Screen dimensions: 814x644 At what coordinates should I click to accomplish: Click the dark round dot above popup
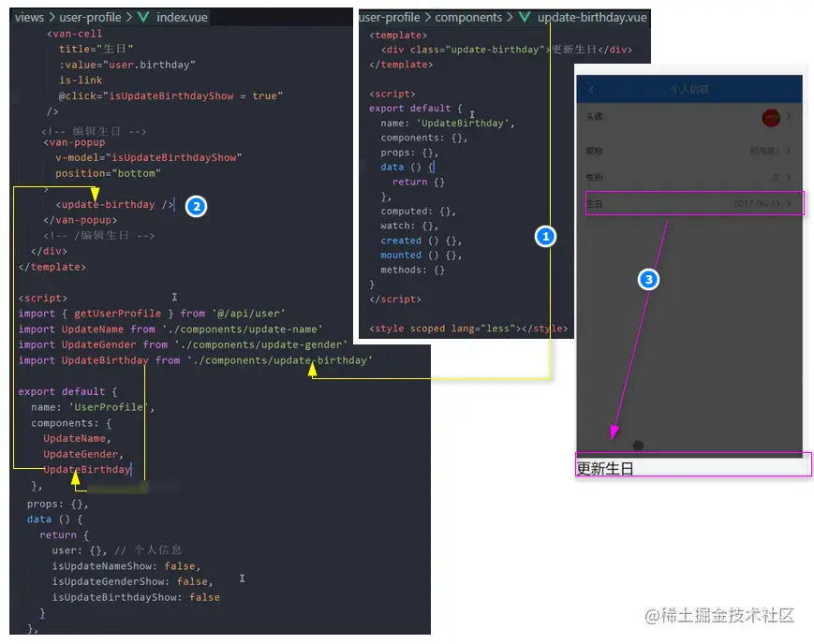(x=638, y=446)
